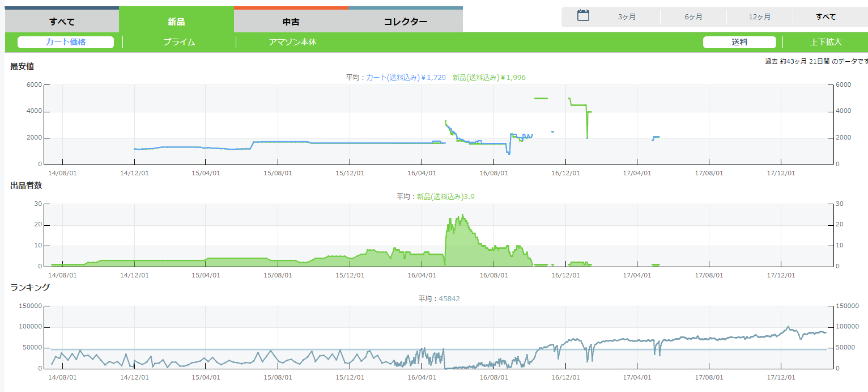868x392 pixels.
Task: Enable the プライム price filter
Action: click(x=179, y=42)
